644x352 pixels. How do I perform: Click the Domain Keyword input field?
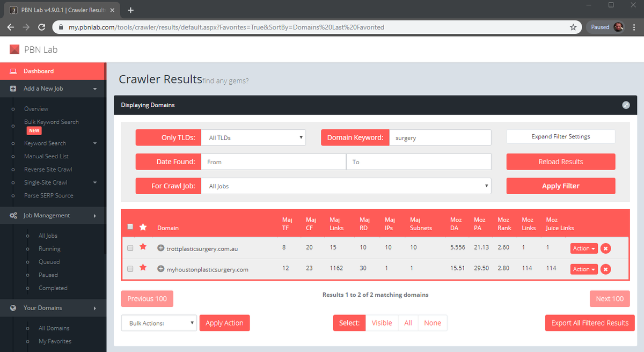[x=440, y=138]
